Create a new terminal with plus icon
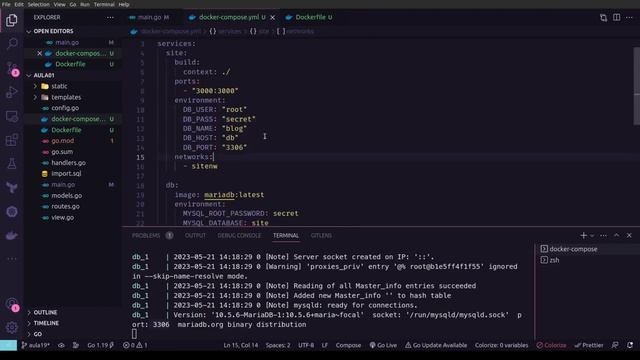The height and width of the screenshot is (360, 640). click(x=583, y=236)
